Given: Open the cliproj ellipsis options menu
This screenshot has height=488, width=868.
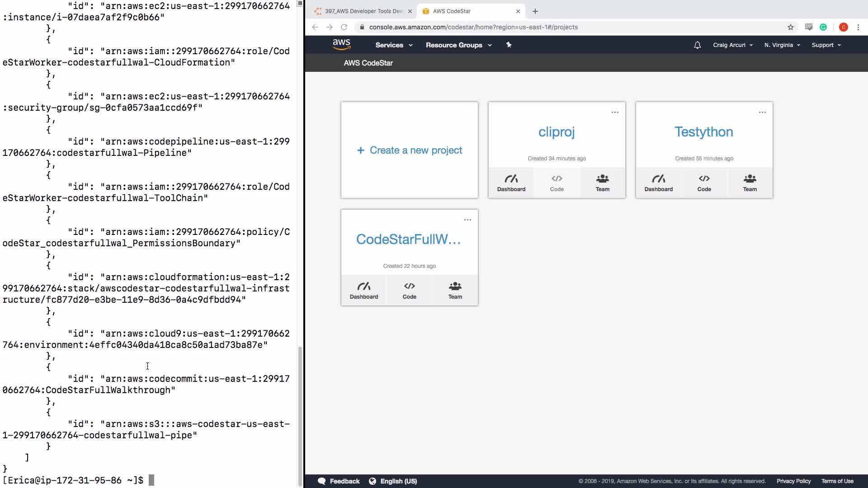Looking at the screenshot, I should pos(615,112).
